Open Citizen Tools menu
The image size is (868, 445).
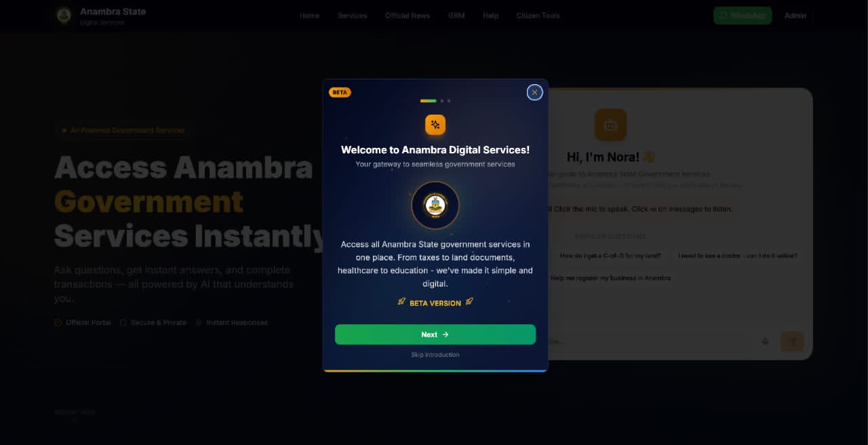(x=538, y=16)
